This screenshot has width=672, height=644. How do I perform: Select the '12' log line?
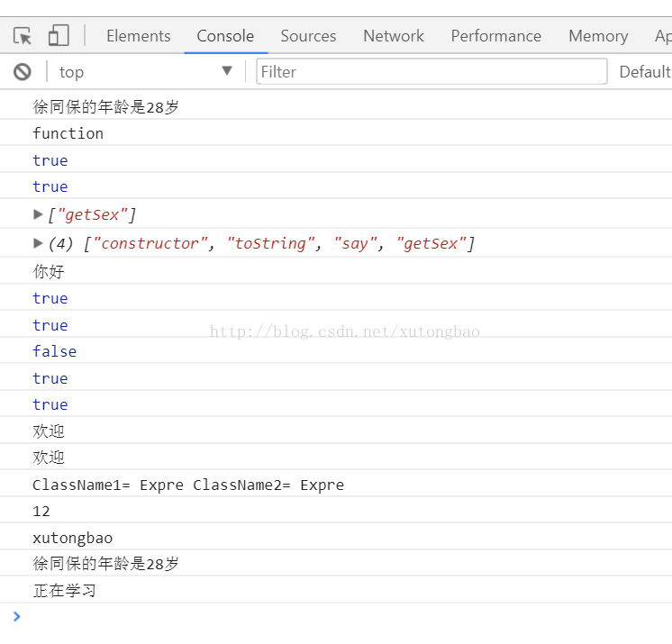coord(336,511)
